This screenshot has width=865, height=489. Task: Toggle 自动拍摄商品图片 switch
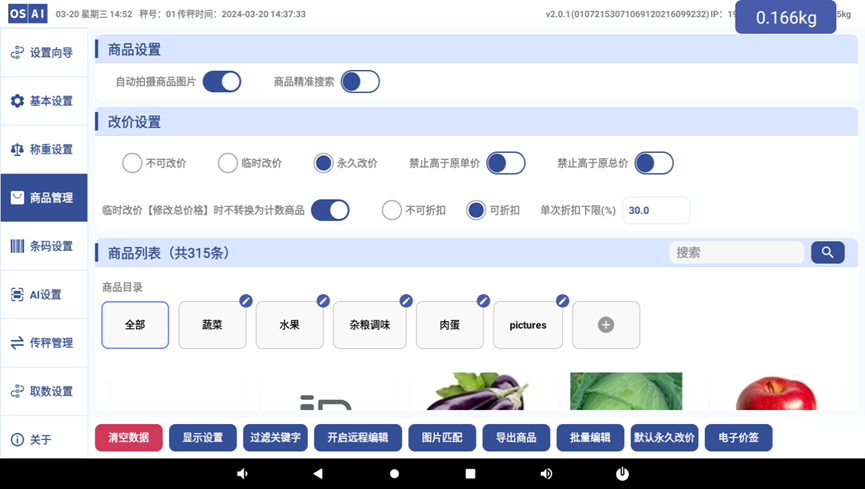(x=222, y=82)
